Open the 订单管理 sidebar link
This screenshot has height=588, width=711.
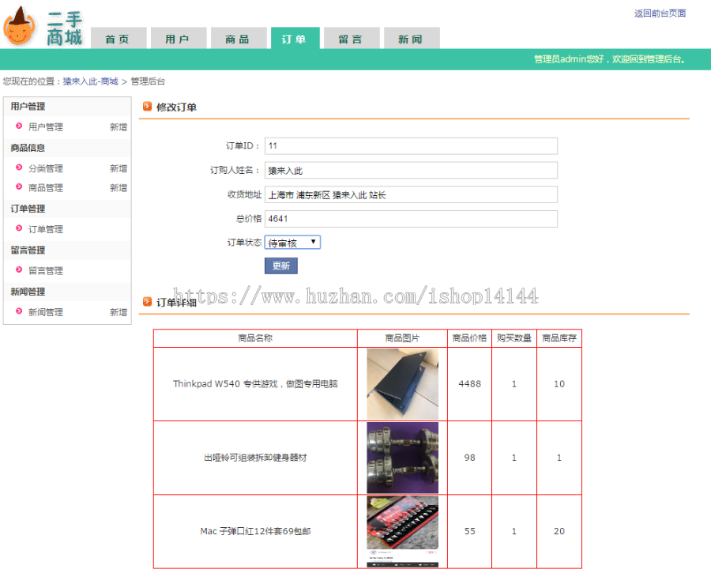click(45, 229)
